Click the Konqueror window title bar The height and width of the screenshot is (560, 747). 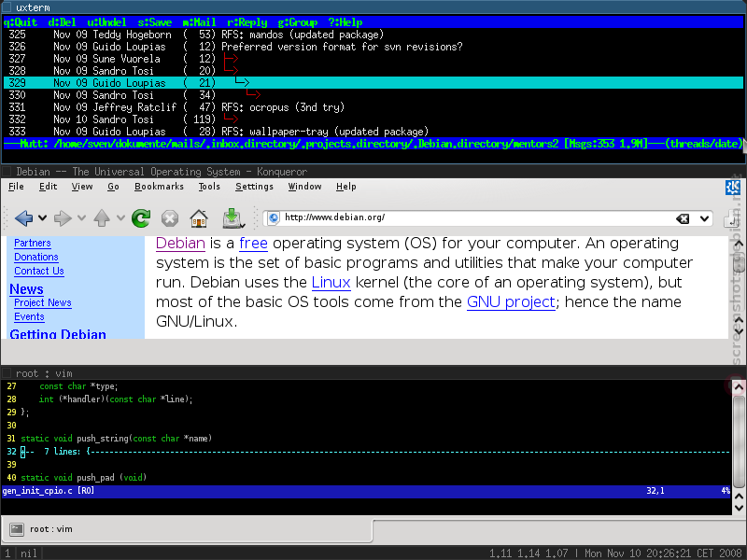click(x=373, y=172)
